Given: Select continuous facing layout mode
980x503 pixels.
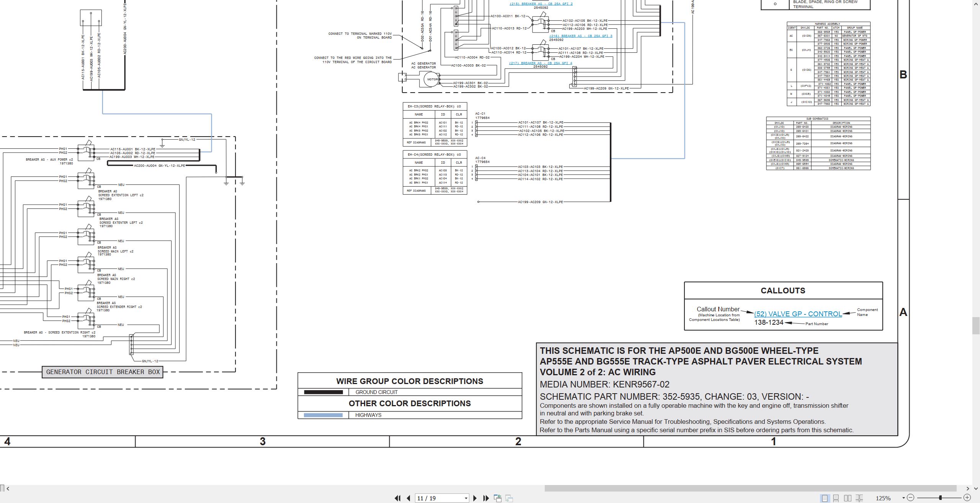Looking at the screenshot, I should 859,498.
